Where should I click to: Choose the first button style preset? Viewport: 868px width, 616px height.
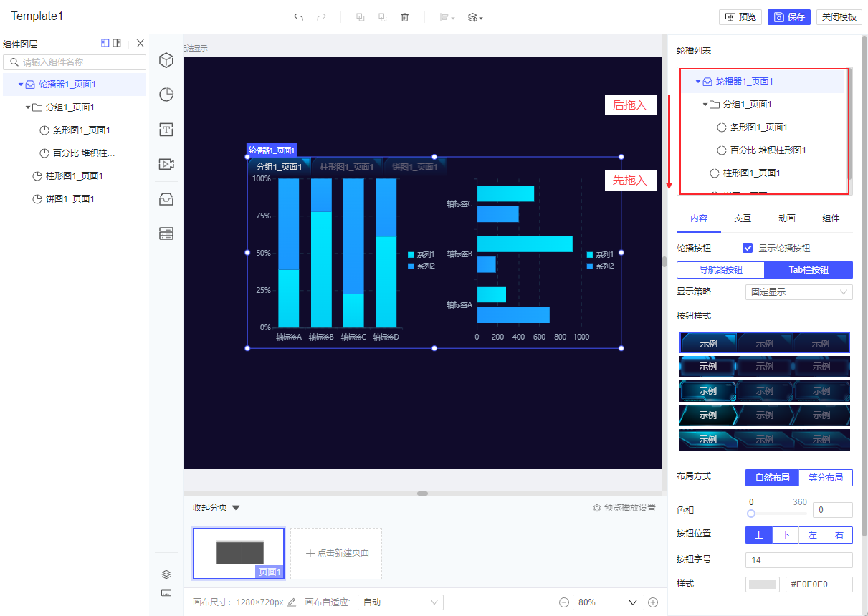point(765,342)
